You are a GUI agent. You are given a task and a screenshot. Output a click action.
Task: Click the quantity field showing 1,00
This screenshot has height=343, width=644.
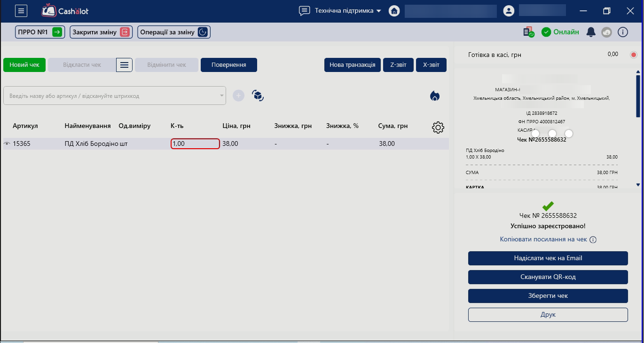coord(195,144)
